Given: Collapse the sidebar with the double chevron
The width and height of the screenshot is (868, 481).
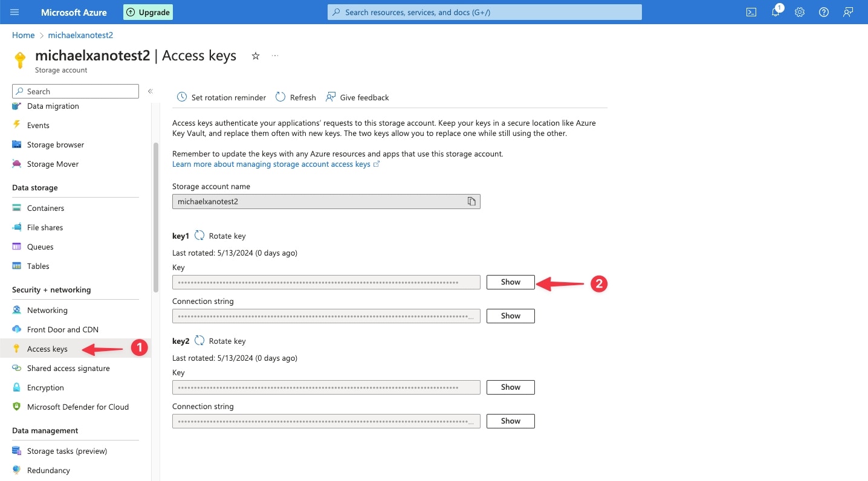Looking at the screenshot, I should click(x=151, y=91).
